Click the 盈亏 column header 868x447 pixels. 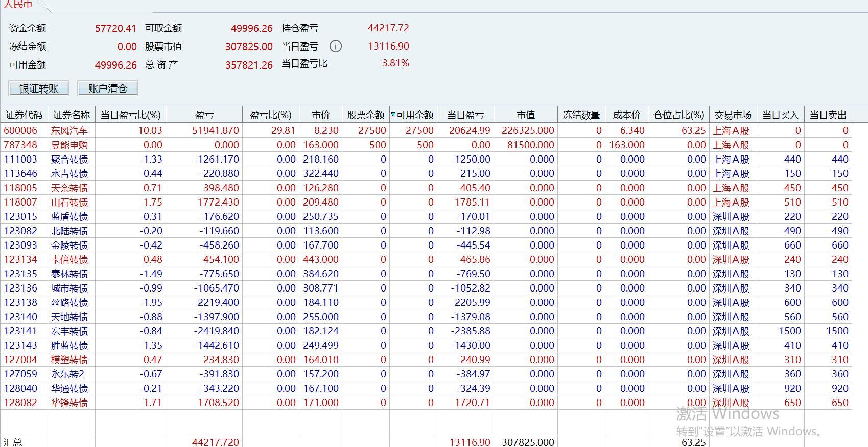coord(204,115)
